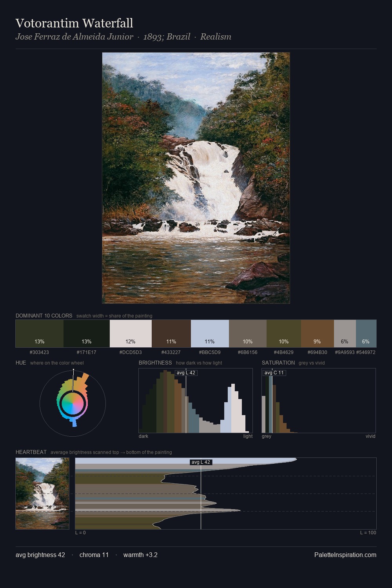Image resolution: width=392 pixels, height=588 pixels.
Task: Click the 'SATURATION' section heading
Action: point(278,363)
